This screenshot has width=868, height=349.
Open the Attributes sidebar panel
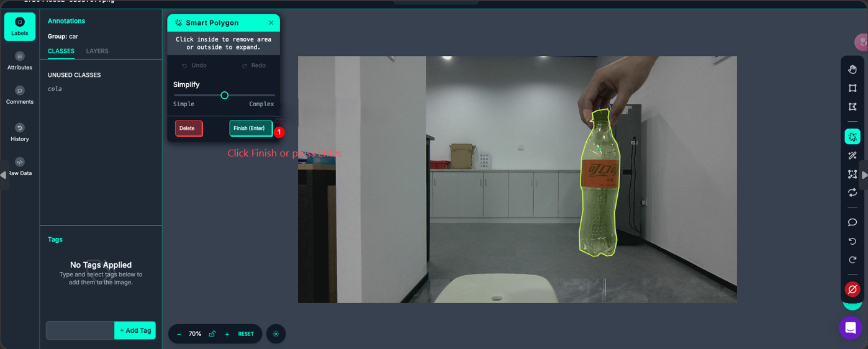point(20,61)
